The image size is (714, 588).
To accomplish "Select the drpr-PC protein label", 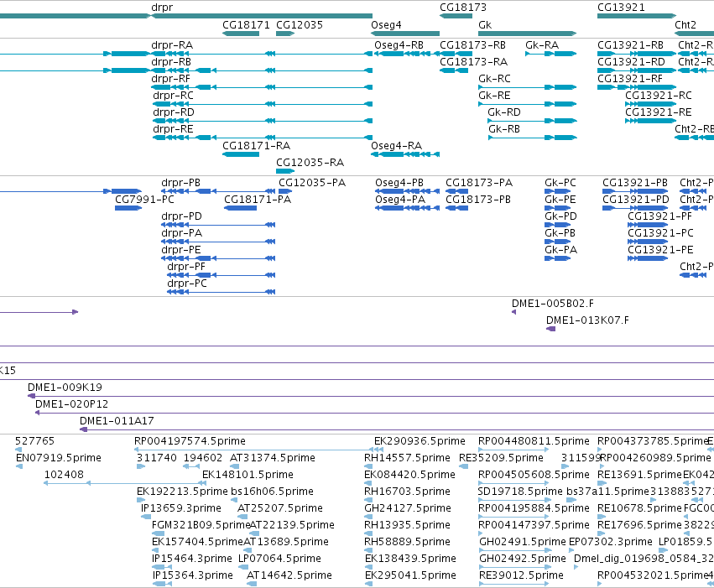I will point(187,284).
